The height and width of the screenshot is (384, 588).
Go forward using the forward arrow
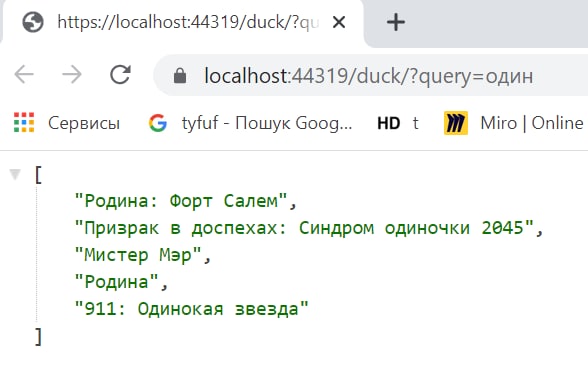click(x=72, y=75)
